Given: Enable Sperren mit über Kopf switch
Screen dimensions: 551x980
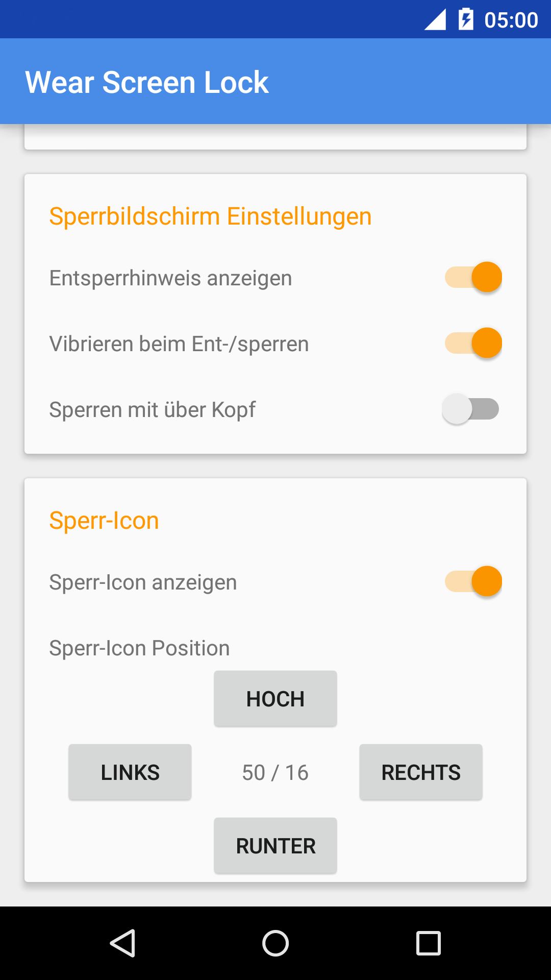Looking at the screenshot, I should tap(470, 409).
